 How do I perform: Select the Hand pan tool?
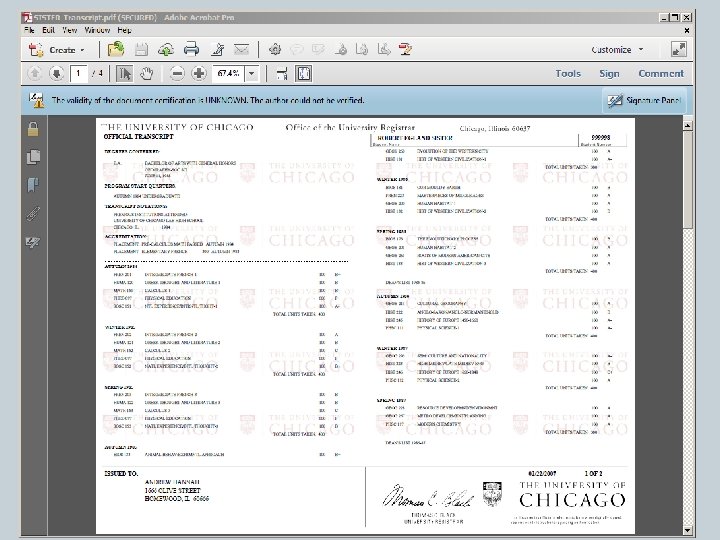pyautogui.click(x=146, y=73)
